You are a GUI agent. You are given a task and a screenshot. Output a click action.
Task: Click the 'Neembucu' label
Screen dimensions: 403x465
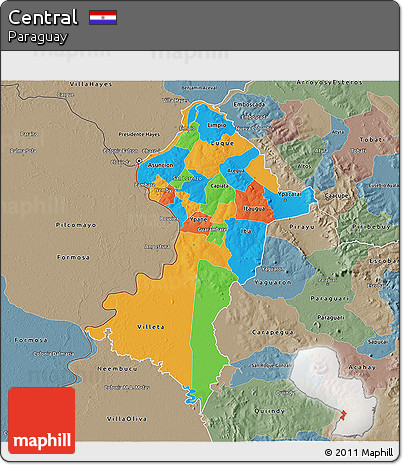click(117, 369)
